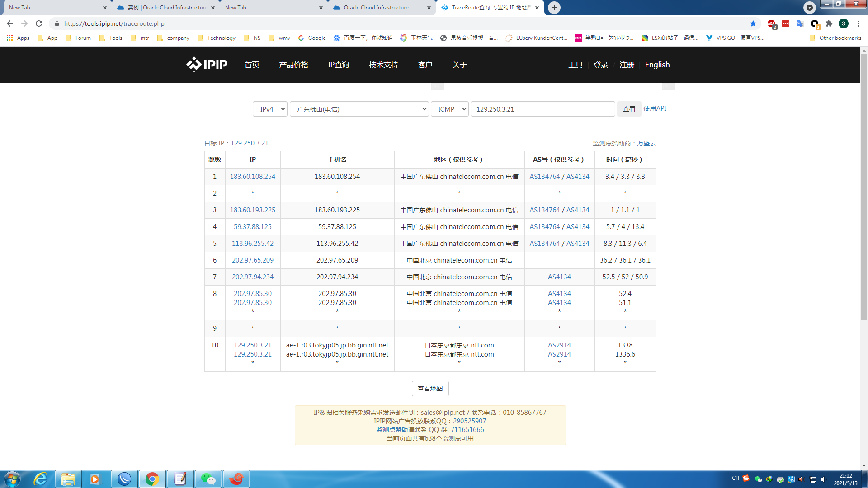This screenshot has width=868, height=488.
Task: Open the Apps bookmarks shortcut
Action: click(x=18, y=38)
